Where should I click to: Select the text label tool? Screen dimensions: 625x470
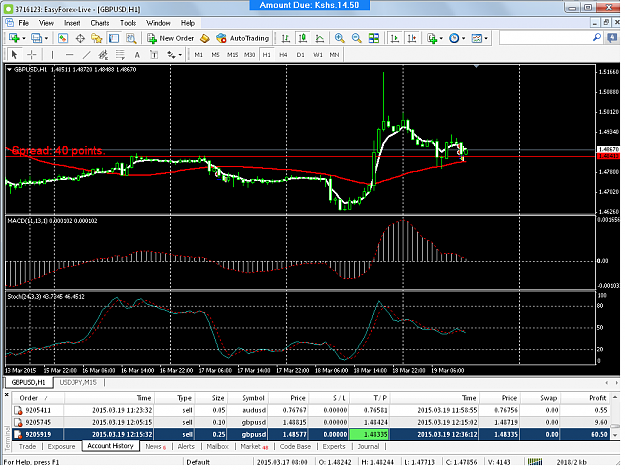[154, 55]
